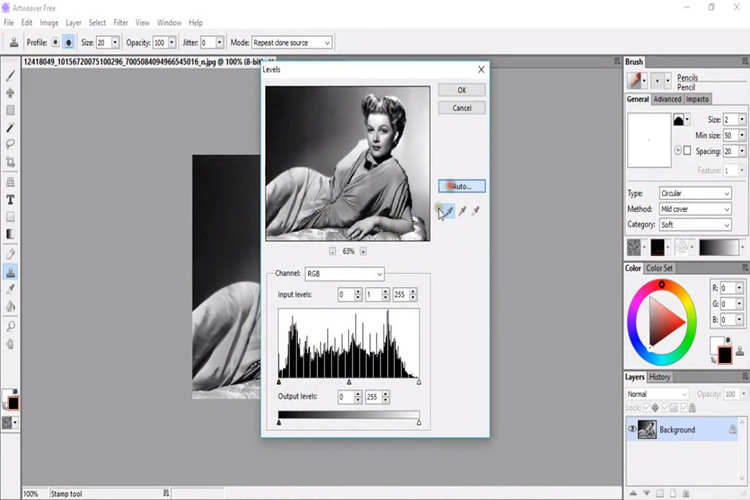Zoom out the Levels preview

pyautogui.click(x=332, y=251)
